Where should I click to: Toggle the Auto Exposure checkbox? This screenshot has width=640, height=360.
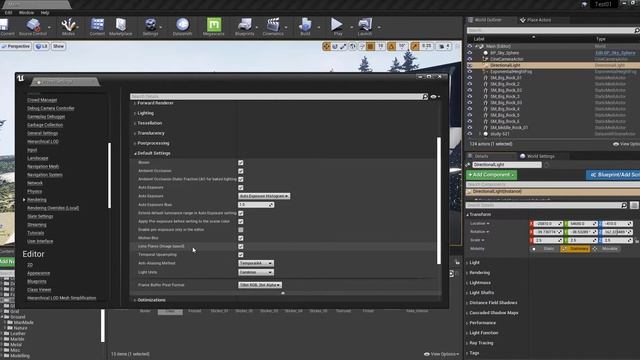pos(240,188)
